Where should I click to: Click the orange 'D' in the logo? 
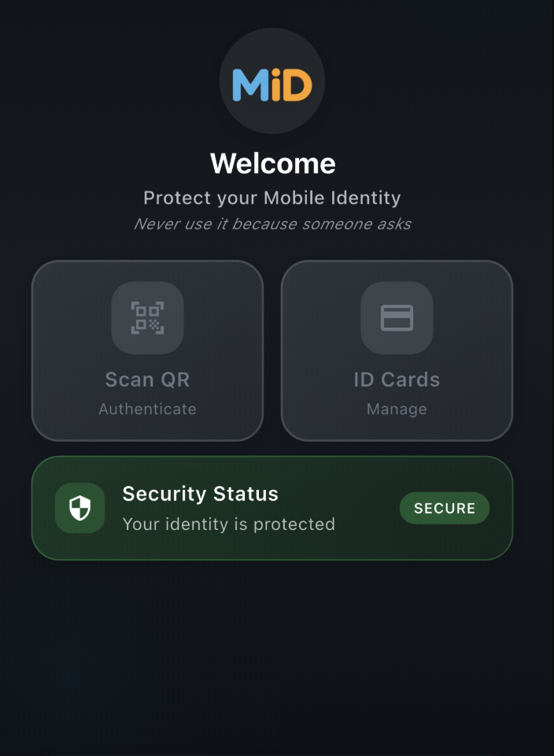click(x=297, y=84)
